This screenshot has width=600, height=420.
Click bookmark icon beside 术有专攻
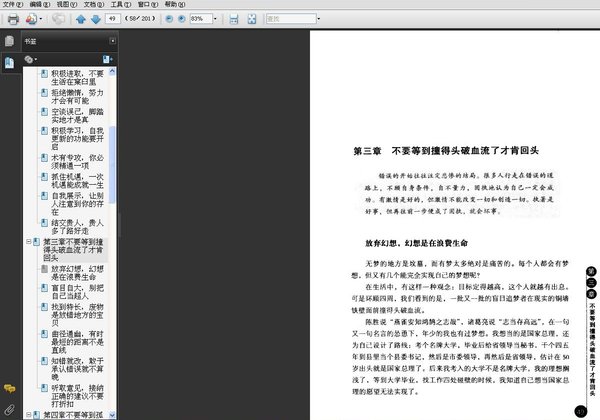[x=44, y=158]
